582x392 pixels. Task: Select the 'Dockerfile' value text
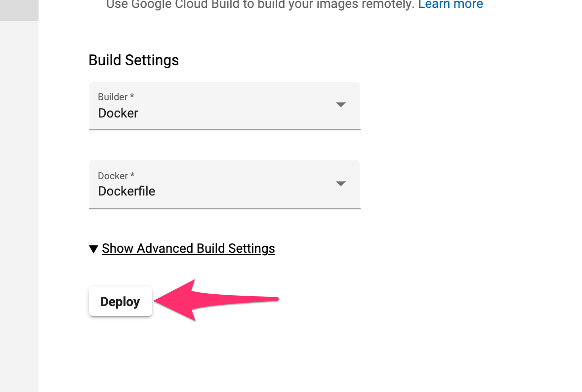[126, 191]
